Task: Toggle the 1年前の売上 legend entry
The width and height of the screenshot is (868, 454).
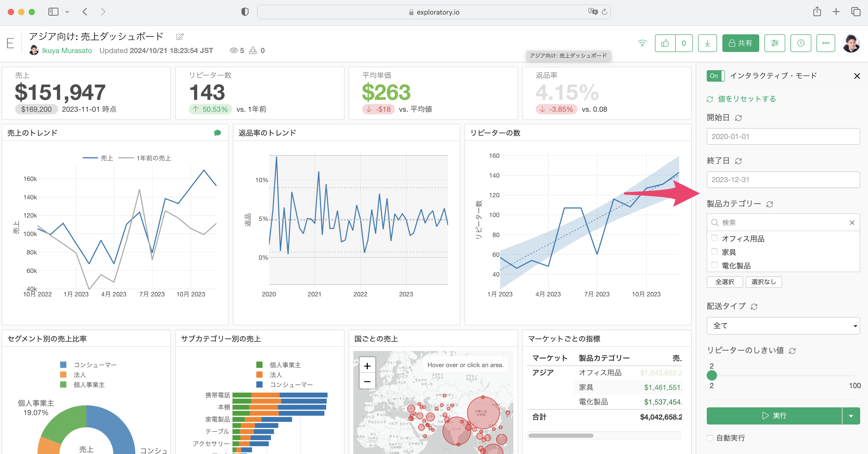Action: click(x=145, y=158)
